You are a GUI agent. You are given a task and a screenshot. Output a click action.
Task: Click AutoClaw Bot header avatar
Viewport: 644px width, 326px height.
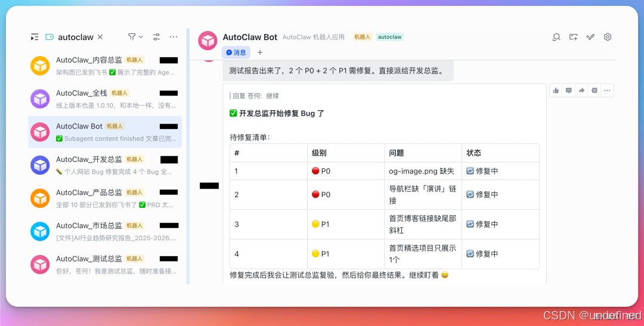pyautogui.click(x=208, y=41)
